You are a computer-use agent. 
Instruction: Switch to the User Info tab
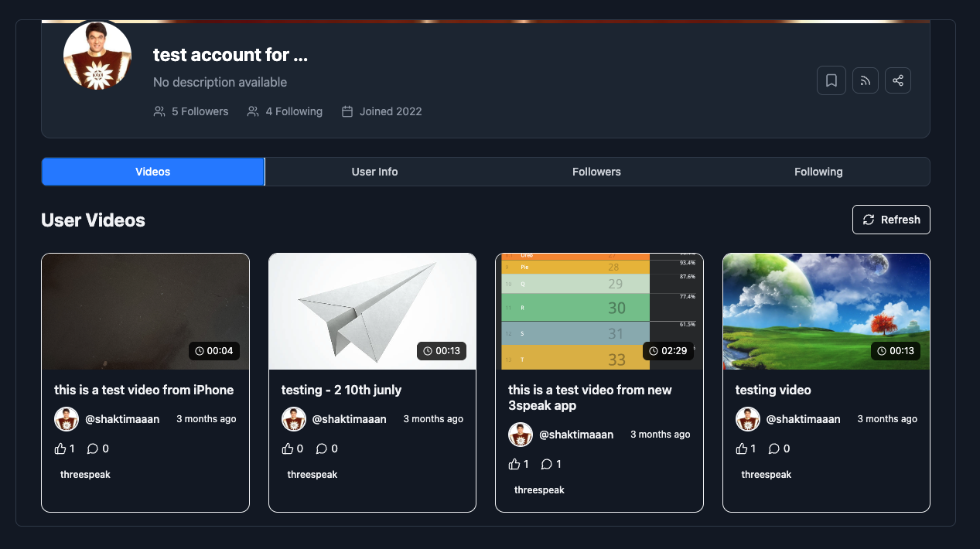tap(374, 172)
